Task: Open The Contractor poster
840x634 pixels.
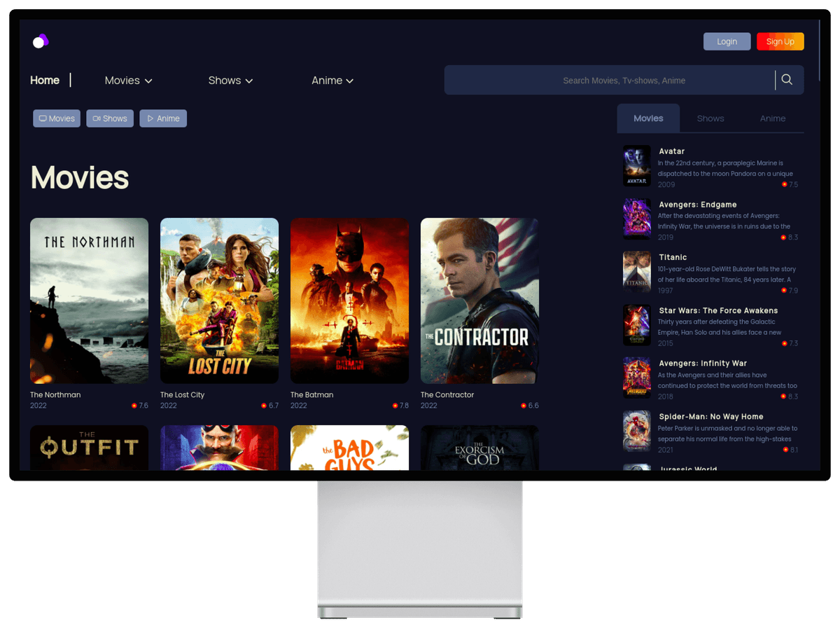Action: pyautogui.click(x=479, y=301)
